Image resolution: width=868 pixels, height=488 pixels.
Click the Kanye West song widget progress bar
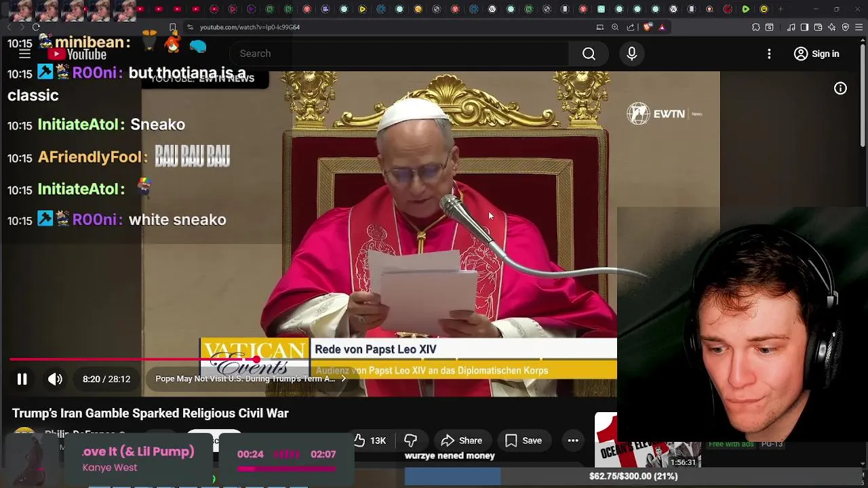[x=286, y=468]
